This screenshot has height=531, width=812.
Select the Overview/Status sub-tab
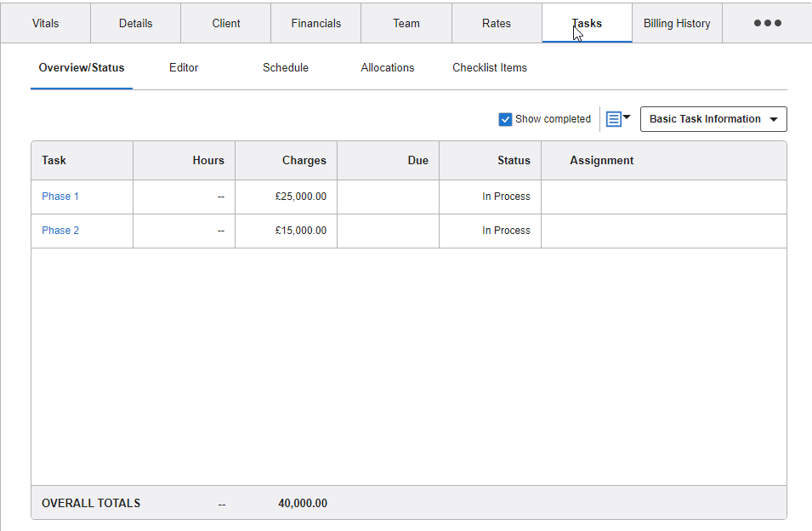(x=82, y=68)
